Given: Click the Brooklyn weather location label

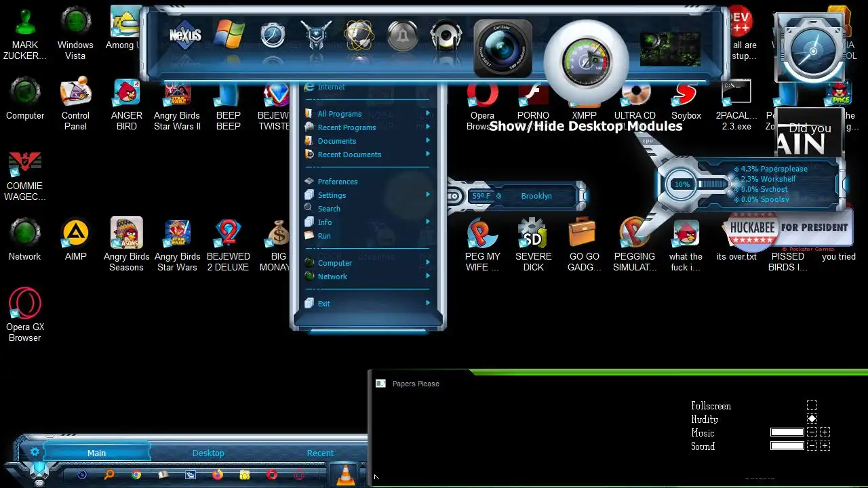Looking at the screenshot, I should coord(536,196).
